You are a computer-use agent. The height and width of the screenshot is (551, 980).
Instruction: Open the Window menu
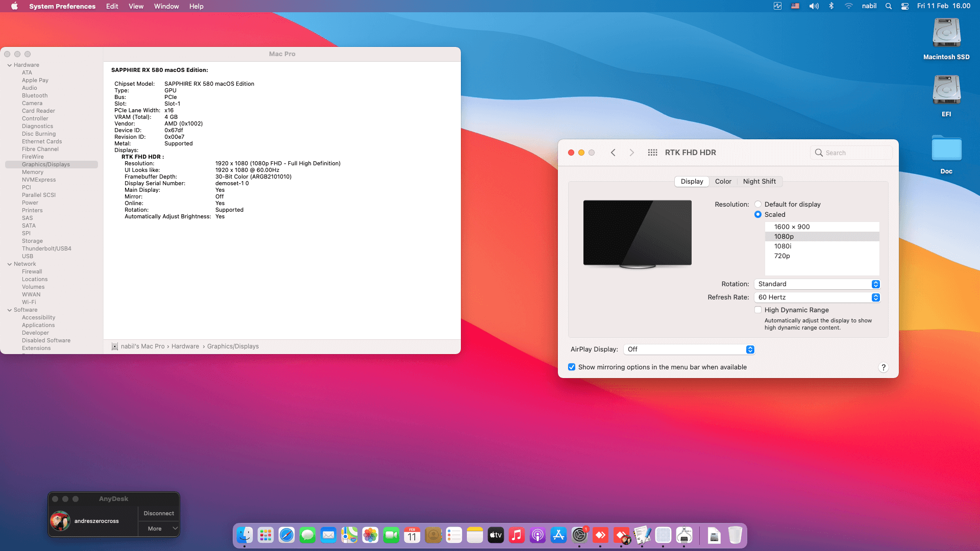tap(166, 6)
